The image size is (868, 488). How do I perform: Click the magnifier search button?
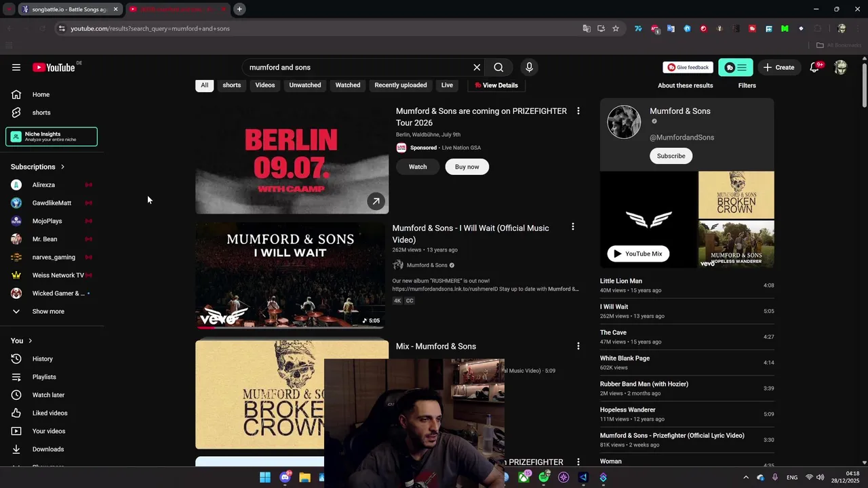click(x=498, y=67)
